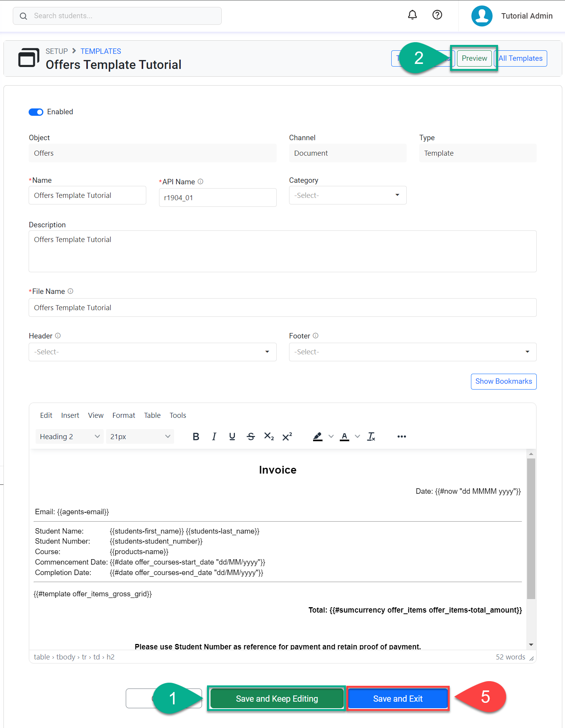Open the Category dropdown
The height and width of the screenshot is (728, 565).
point(348,195)
